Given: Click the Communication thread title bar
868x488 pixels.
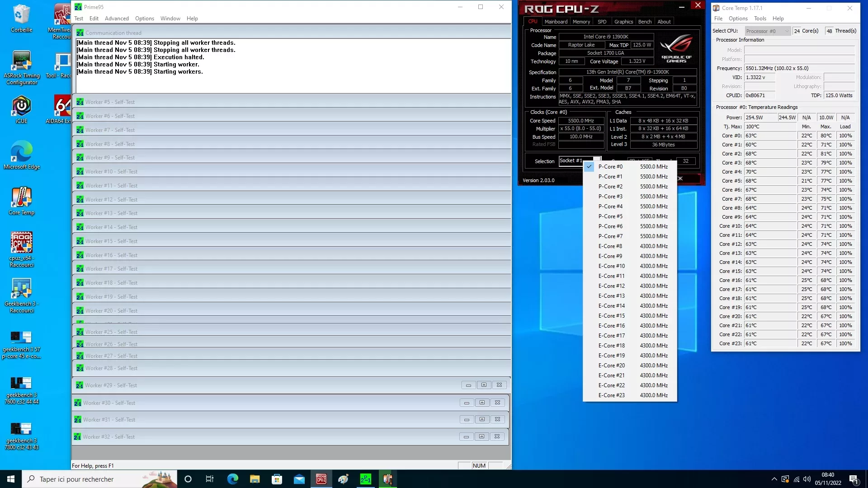Looking at the screenshot, I should click(x=292, y=33).
